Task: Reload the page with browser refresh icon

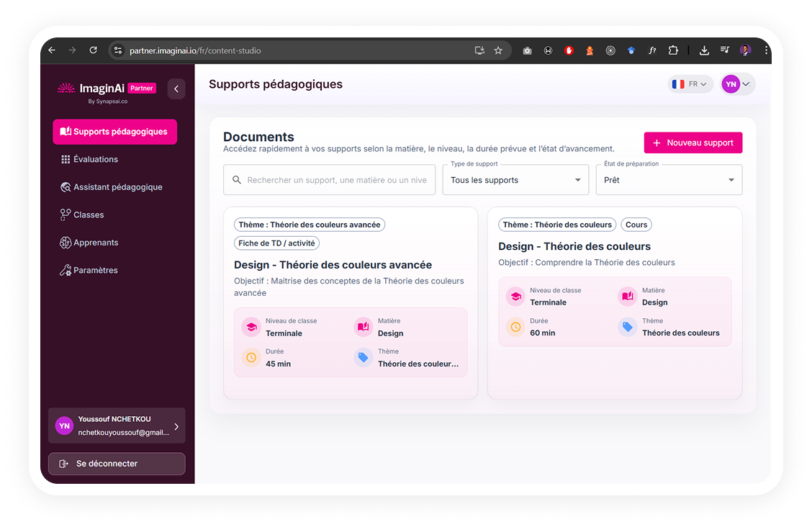Action: click(x=93, y=50)
